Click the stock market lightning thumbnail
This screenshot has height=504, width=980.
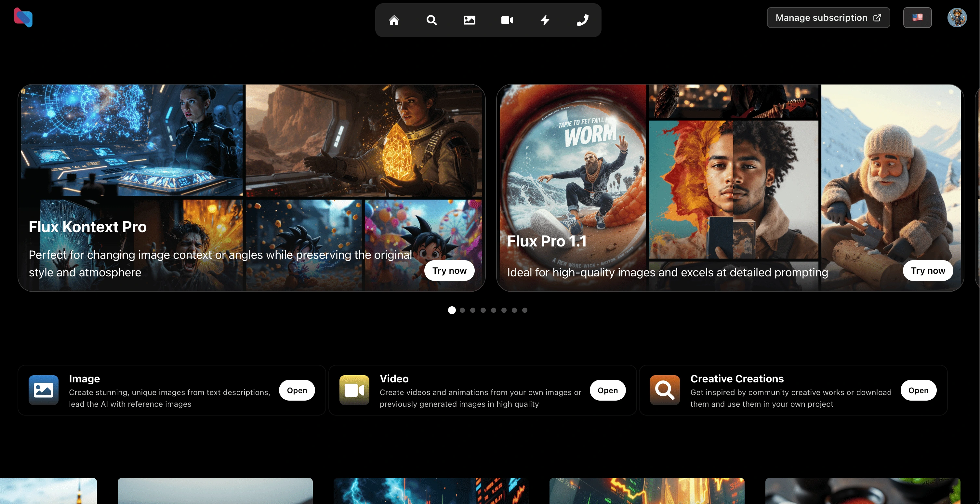click(x=430, y=491)
